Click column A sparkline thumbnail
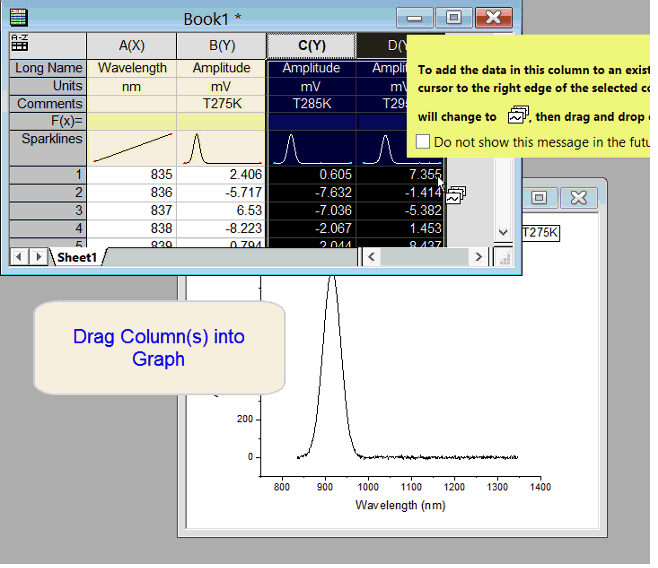This screenshot has height=568, width=658. [132, 148]
